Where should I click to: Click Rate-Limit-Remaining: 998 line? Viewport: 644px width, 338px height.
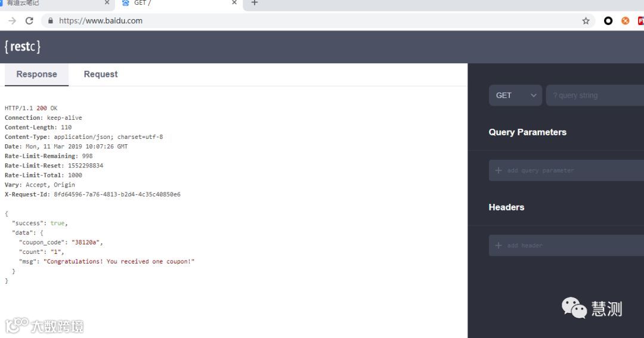point(48,156)
